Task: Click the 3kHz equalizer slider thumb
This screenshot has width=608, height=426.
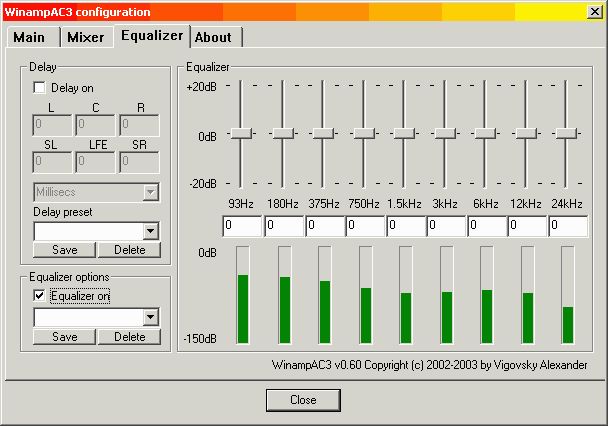Action: 445,133
